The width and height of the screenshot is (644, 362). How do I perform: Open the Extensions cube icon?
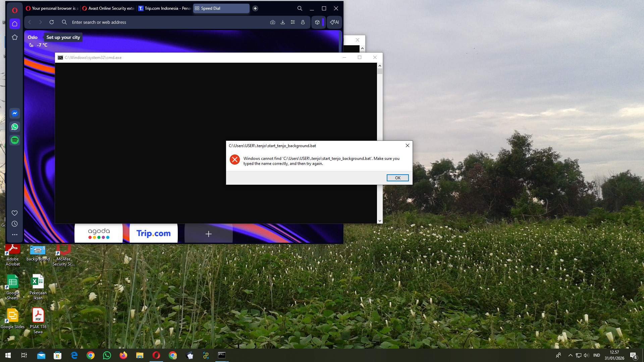coord(317,22)
